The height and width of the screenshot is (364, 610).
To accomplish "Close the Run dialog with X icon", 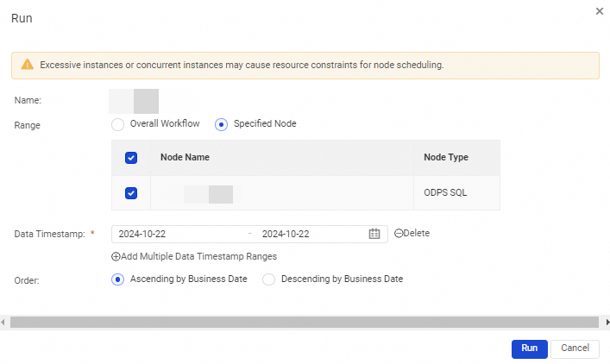I will [x=600, y=11].
